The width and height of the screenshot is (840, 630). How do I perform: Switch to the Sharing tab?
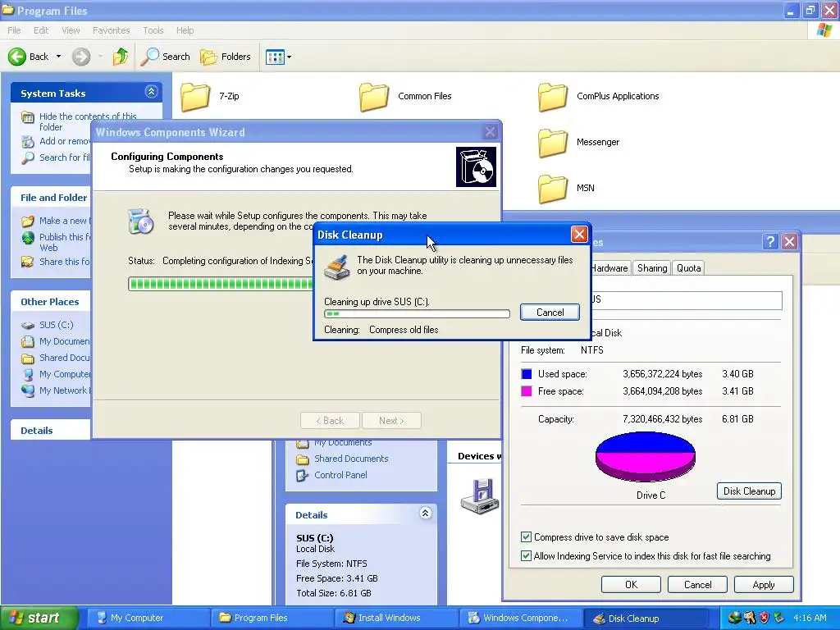(x=652, y=268)
